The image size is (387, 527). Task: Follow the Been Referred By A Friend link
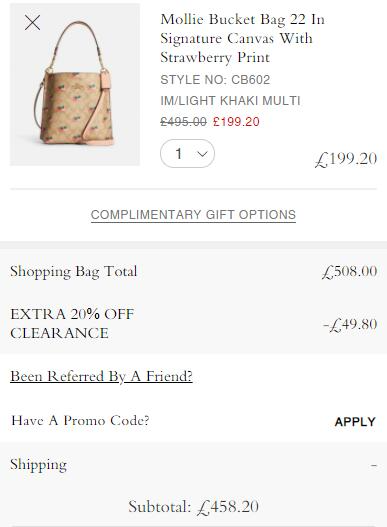click(x=101, y=376)
